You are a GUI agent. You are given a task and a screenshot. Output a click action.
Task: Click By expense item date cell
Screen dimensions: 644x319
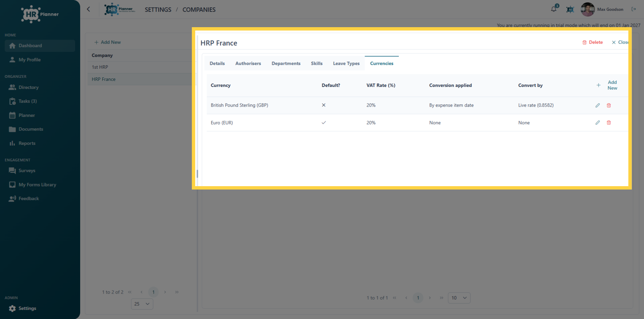[451, 105]
